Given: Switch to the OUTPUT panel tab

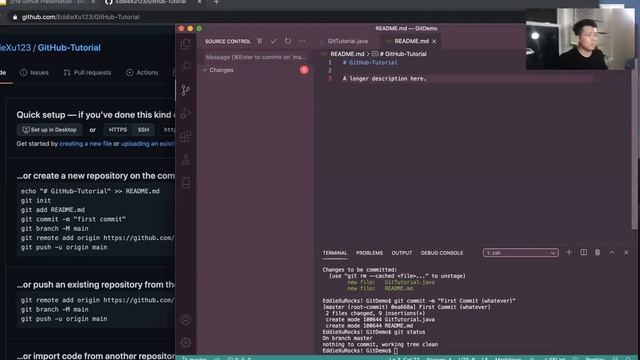Looking at the screenshot, I should click(x=402, y=253).
